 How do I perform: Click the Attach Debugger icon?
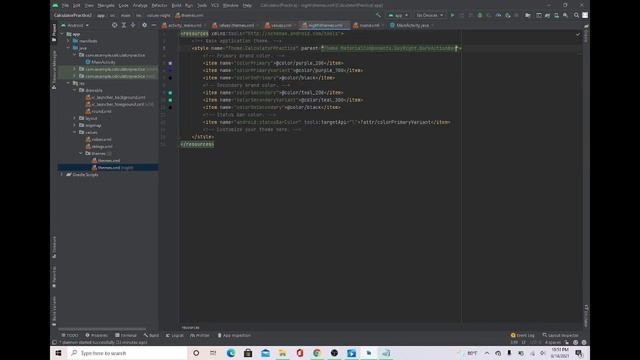click(x=508, y=15)
